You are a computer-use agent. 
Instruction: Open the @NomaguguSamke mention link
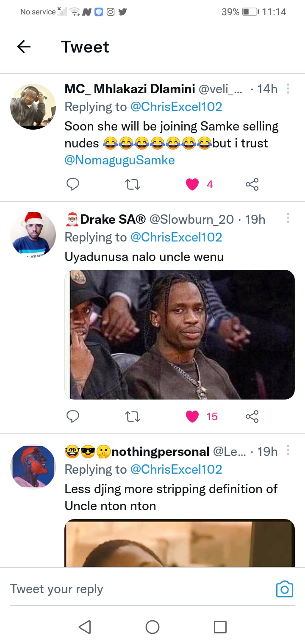tap(119, 160)
